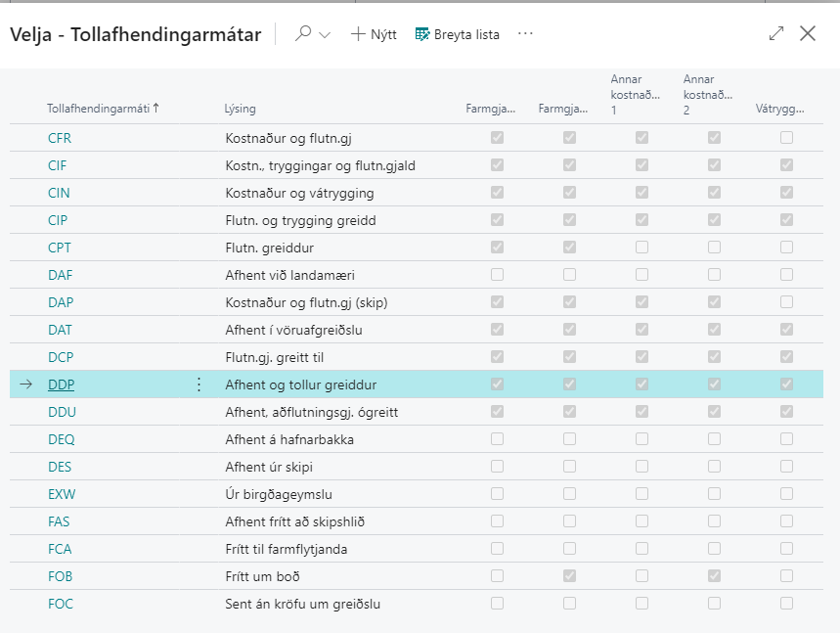Open row options for DDP
This screenshot has height=633, width=840.
coord(199,384)
